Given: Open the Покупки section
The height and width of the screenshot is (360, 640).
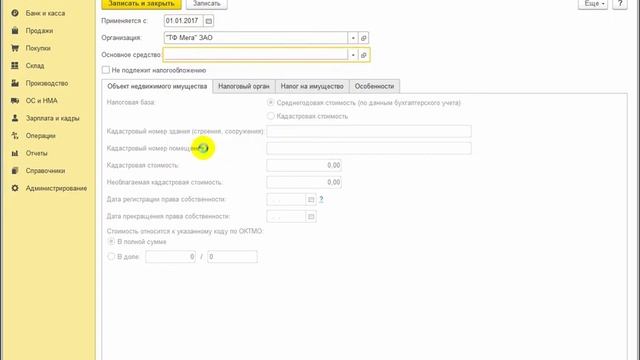Looking at the screenshot, I should 38,48.
